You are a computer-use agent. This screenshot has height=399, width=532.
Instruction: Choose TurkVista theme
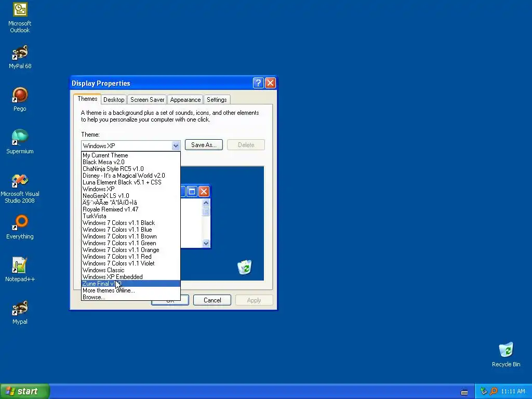click(130, 216)
